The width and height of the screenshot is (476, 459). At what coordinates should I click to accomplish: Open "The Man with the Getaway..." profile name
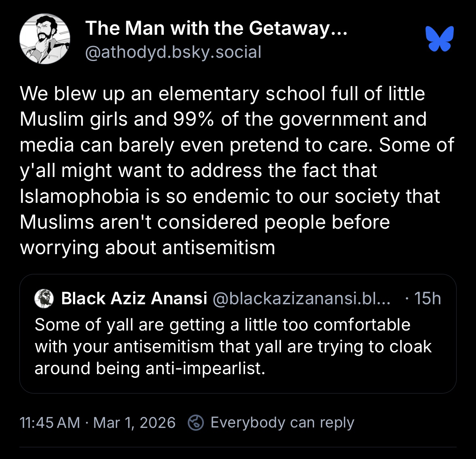tap(216, 28)
